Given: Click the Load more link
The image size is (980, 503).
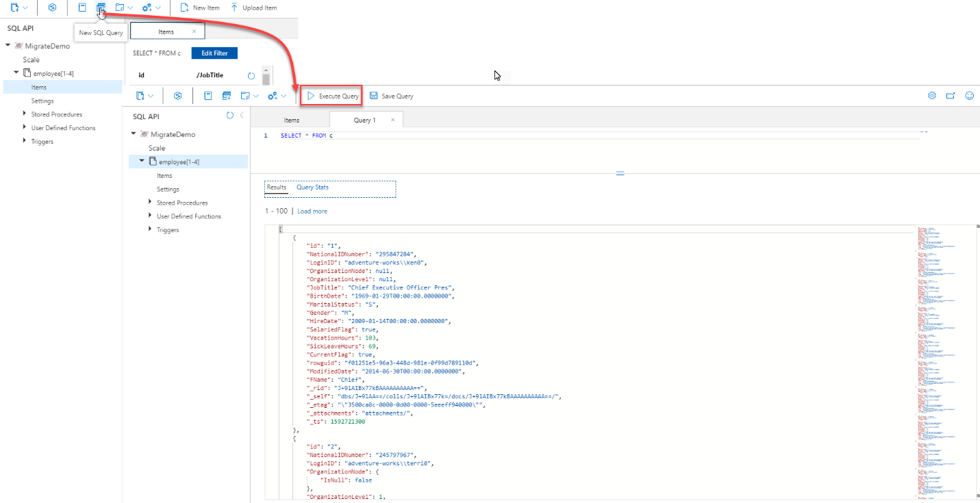Looking at the screenshot, I should pyautogui.click(x=312, y=211).
